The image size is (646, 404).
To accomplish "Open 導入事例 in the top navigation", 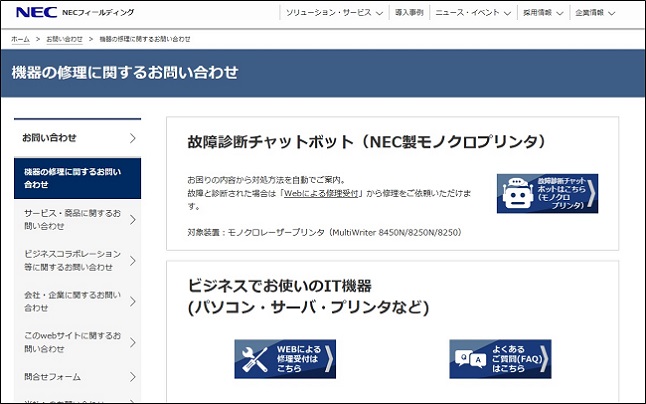I will (409, 13).
